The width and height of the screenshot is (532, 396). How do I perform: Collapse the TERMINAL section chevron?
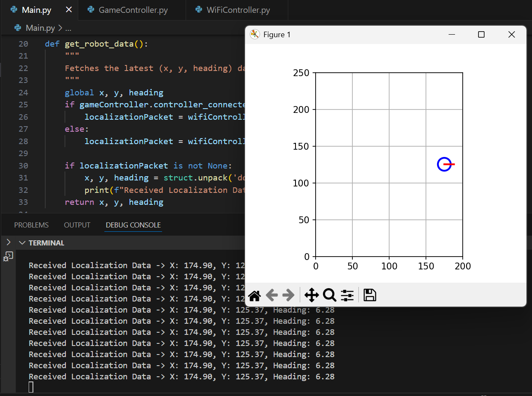point(22,243)
